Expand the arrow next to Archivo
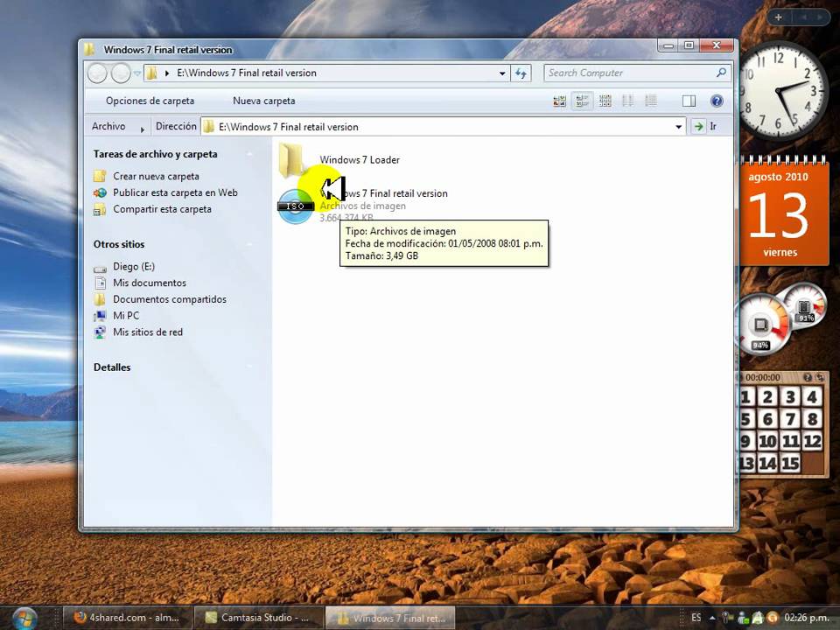 pos(142,129)
